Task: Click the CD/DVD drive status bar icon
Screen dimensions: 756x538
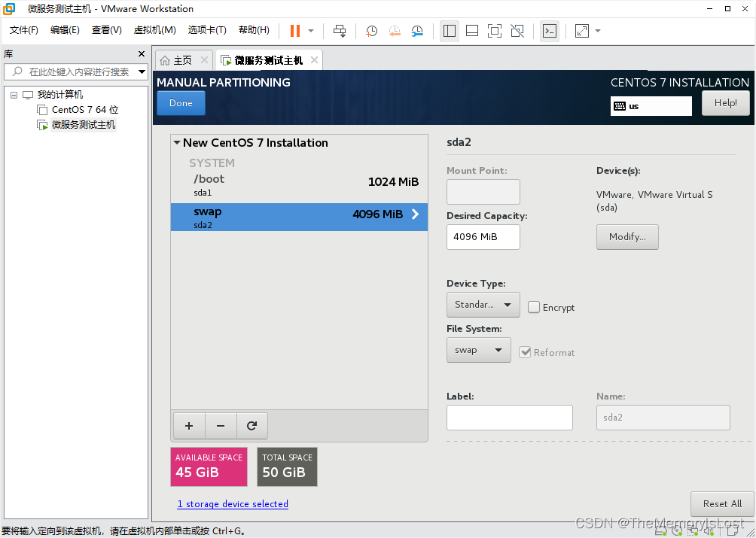Action: click(677, 531)
